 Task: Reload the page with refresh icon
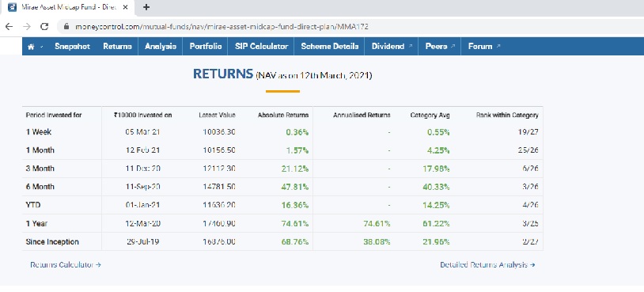tap(44, 27)
